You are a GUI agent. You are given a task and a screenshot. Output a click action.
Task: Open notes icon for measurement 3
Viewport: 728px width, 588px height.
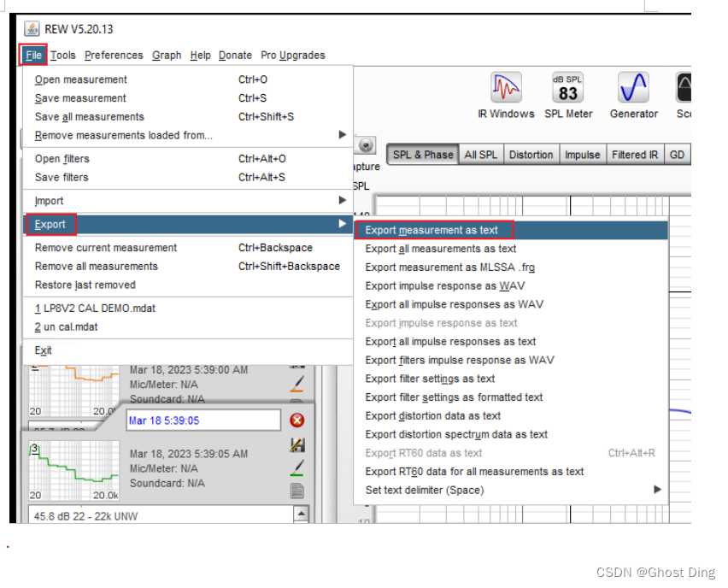point(297,491)
